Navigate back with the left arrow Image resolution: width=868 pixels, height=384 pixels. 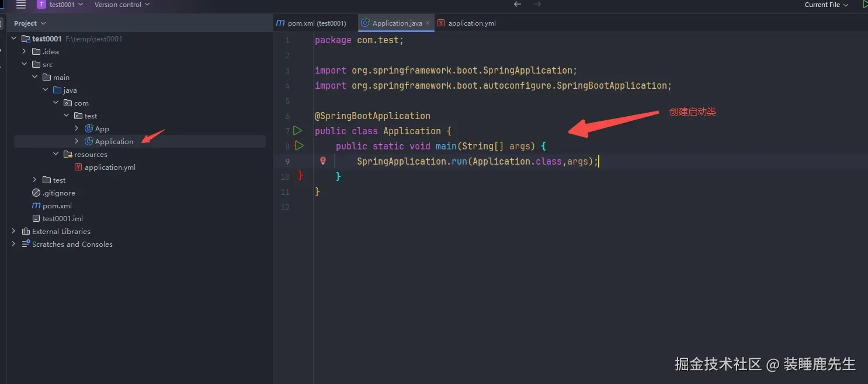coord(518,4)
